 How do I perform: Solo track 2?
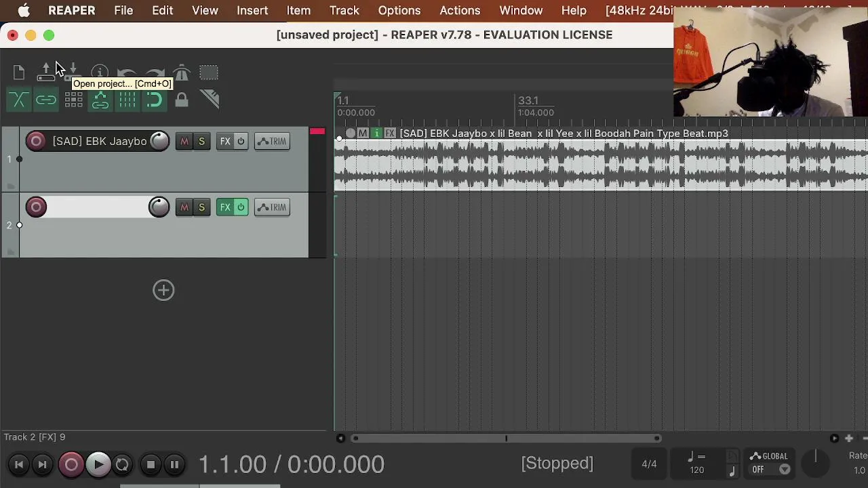coord(201,207)
